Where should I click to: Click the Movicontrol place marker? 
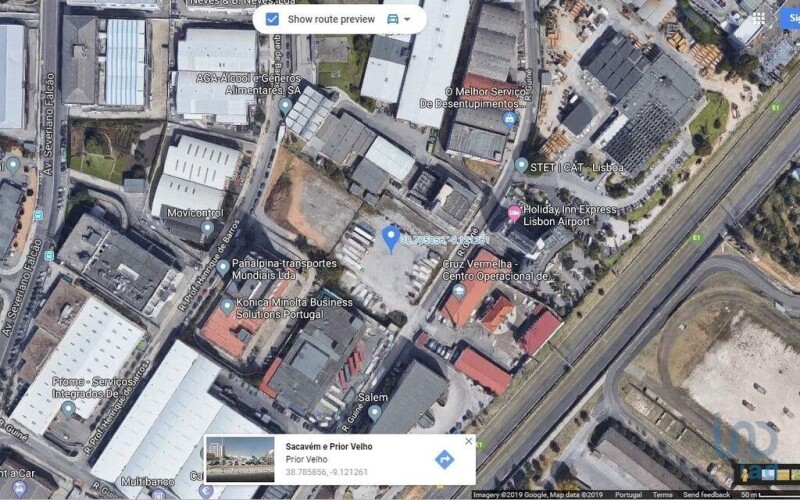[x=207, y=228]
